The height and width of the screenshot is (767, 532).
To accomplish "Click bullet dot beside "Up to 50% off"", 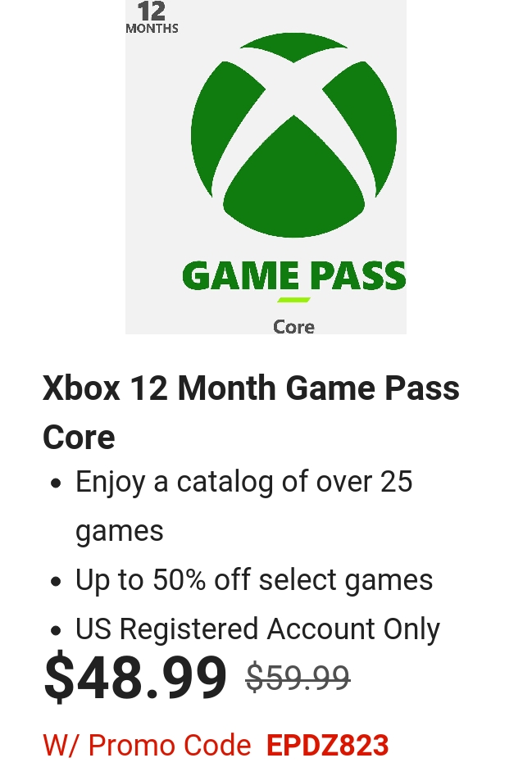I will [x=56, y=582].
